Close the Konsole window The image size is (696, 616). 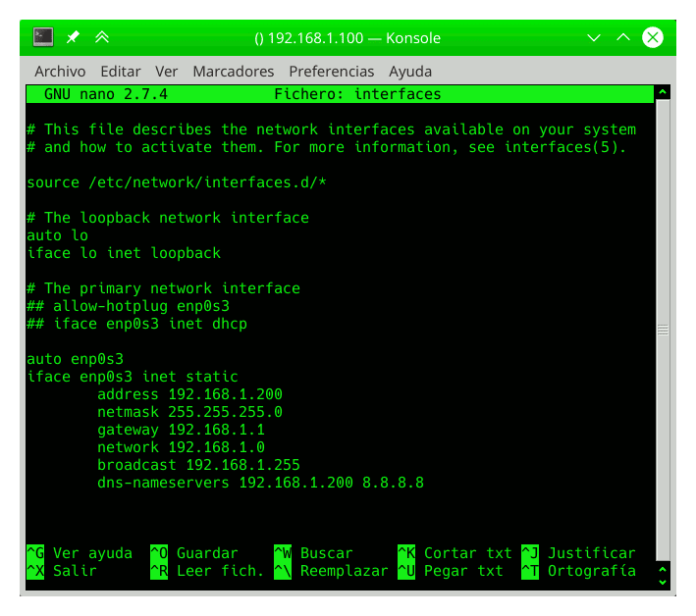point(653,37)
